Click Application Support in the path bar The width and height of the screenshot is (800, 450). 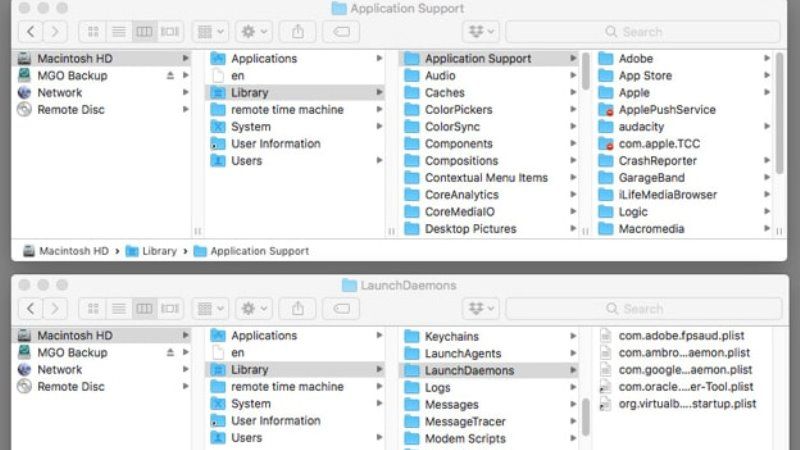(x=252, y=251)
